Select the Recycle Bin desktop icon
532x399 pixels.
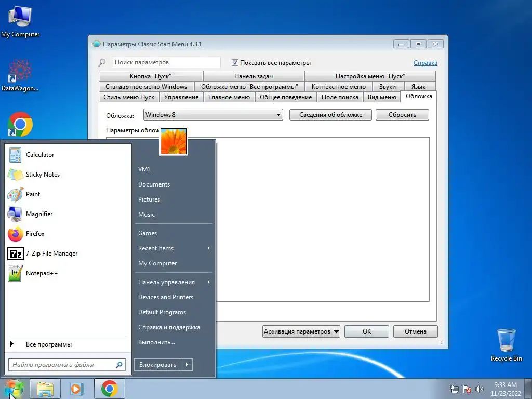click(x=506, y=345)
